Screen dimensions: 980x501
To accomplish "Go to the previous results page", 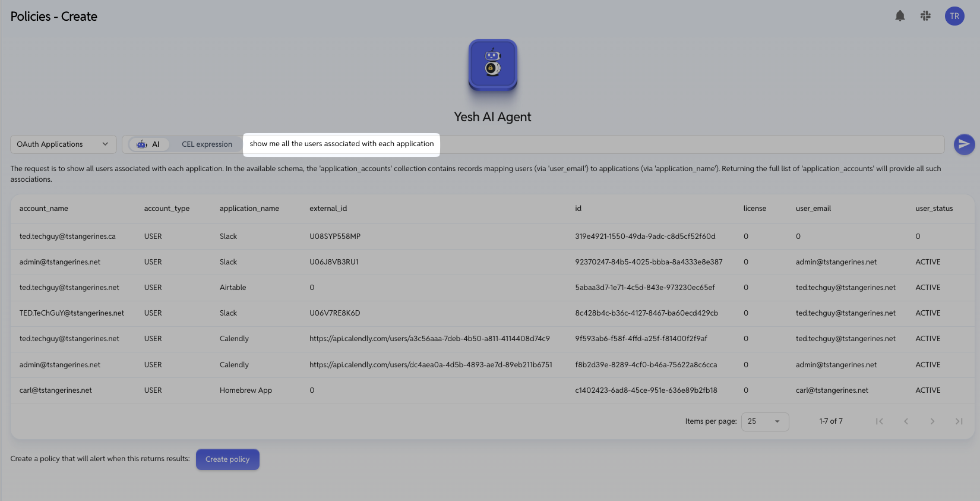I will click(906, 421).
